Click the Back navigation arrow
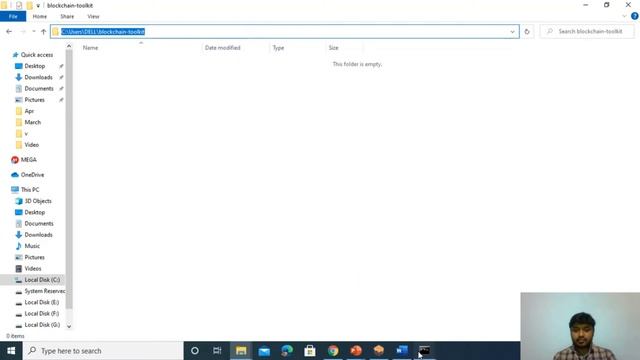Screen dimensions: 640x360 click(9, 31)
